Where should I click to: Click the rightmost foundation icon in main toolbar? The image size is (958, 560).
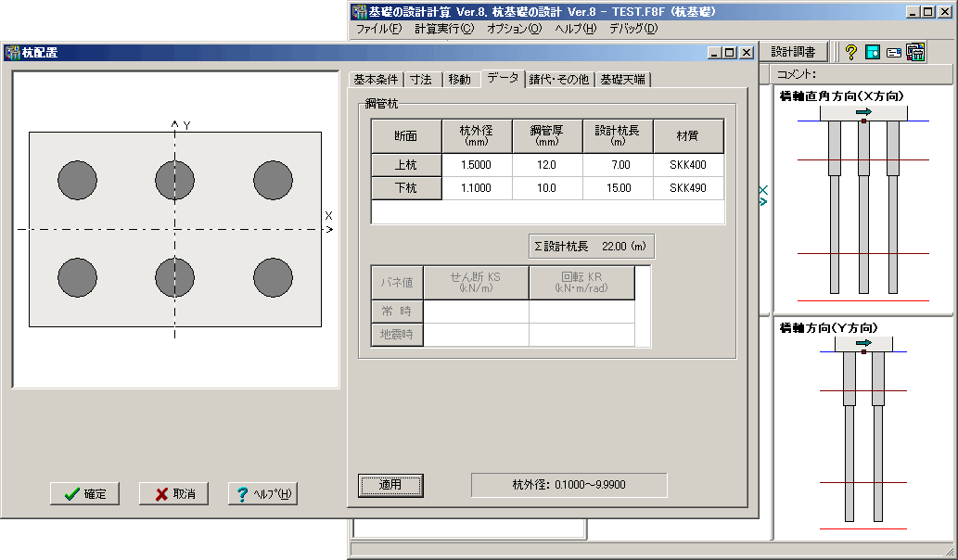tap(915, 53)
